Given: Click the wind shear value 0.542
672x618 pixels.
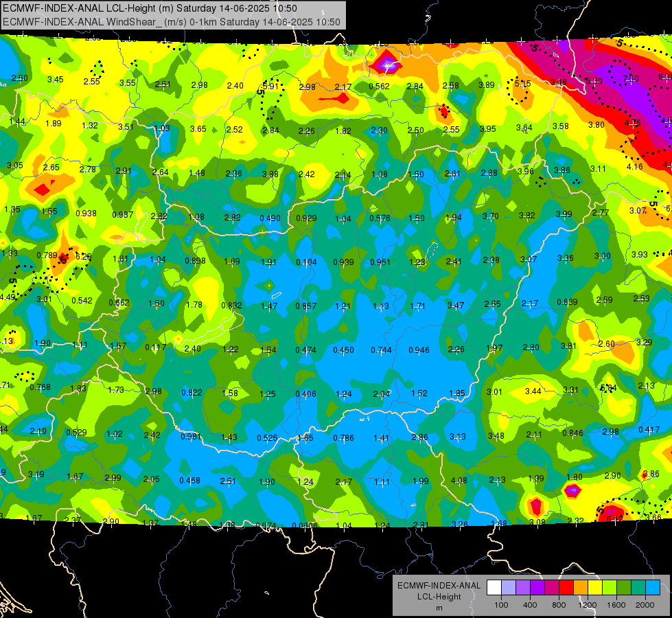Looking at the screenshot, I should [x=82, y=301].
